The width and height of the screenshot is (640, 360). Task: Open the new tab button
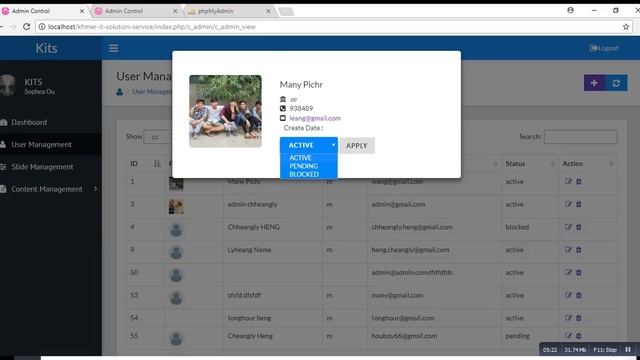286,11
